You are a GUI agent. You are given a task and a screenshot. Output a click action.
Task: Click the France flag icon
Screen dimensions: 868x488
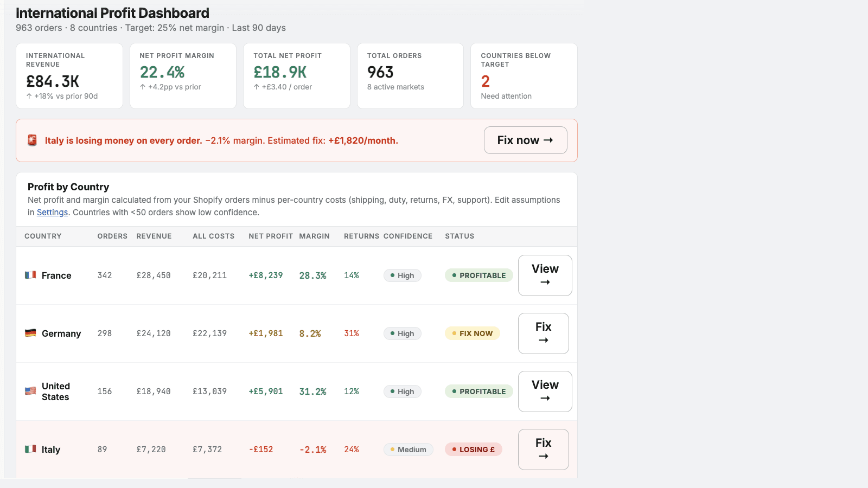(30, 275)
